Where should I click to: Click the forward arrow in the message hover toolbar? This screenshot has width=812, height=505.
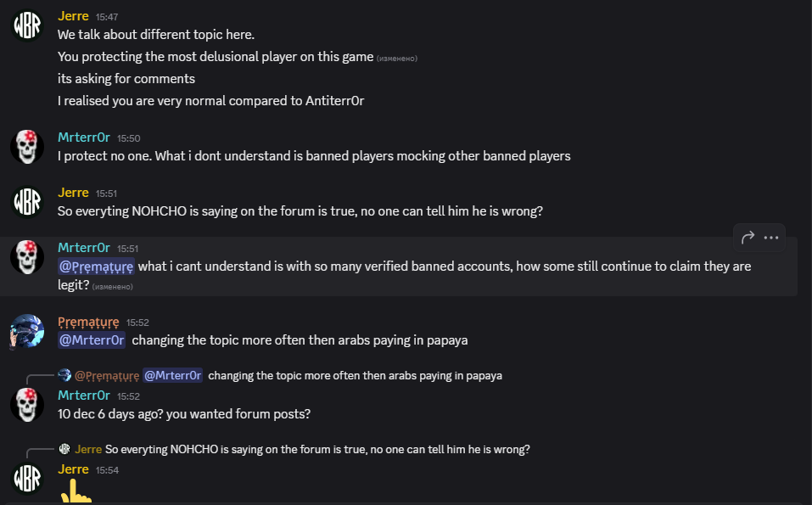point(748,238)
